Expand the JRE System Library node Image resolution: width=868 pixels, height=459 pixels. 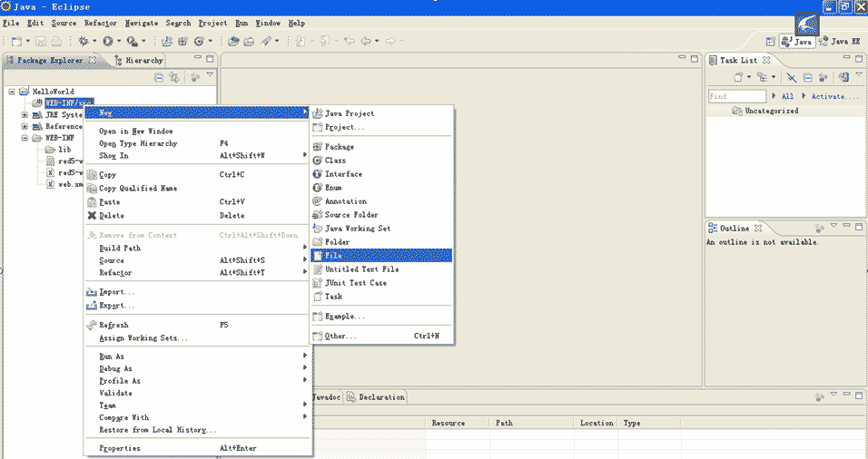(25, 115)
